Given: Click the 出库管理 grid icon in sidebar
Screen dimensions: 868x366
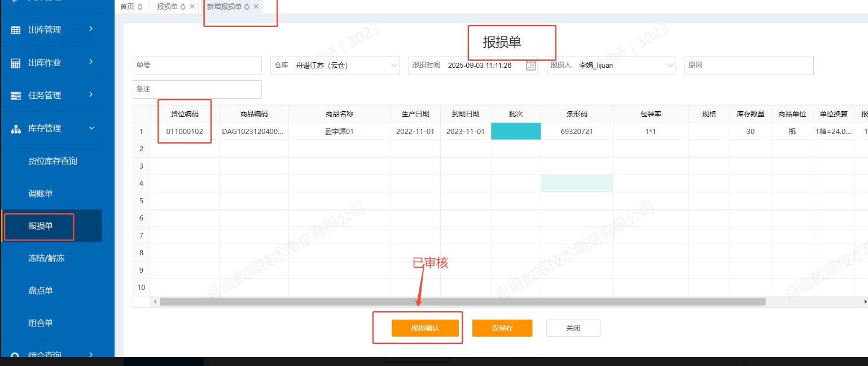Looking at the screenshot, I should [x=16, y=30].
